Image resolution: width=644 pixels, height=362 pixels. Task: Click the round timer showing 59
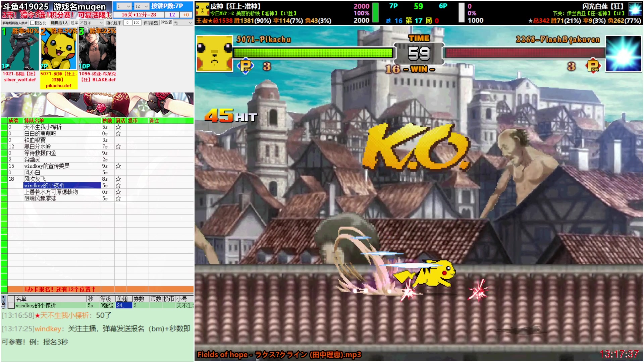click(419, 54)
